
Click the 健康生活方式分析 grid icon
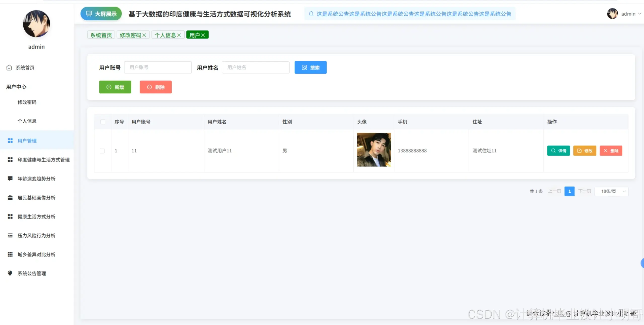(10, 216)
